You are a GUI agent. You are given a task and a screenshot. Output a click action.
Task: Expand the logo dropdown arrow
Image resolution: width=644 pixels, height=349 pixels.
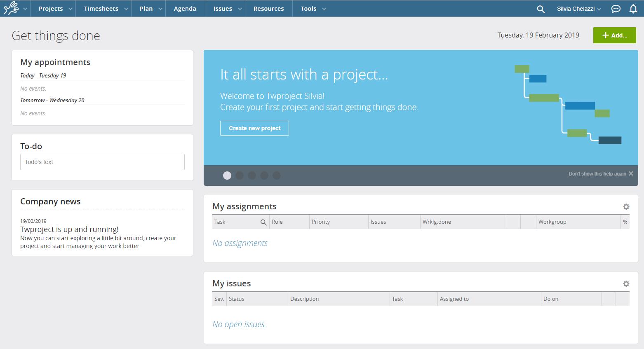25,9
